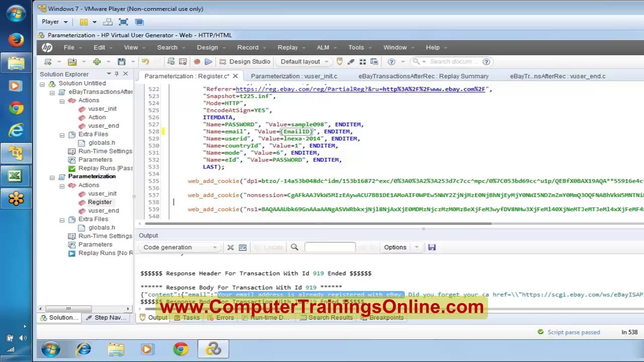The height and width of the screenshot is (362, 644).
Task: Select Parameters under eBayTransactionsAfter
Action: click(95, 159)
